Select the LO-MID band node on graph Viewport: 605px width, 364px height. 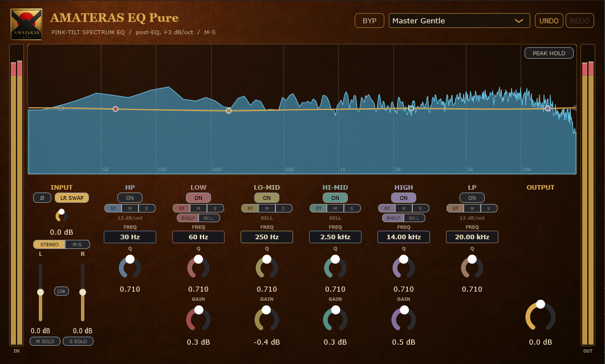click(229, 111)
